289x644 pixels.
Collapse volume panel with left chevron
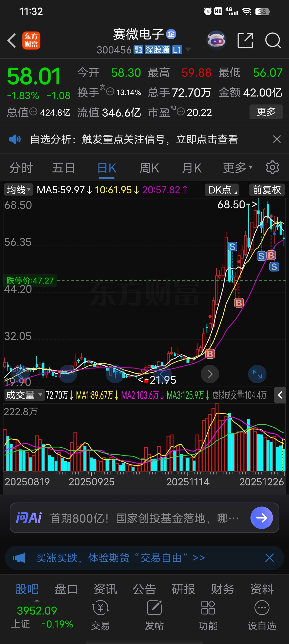[280, 395]
